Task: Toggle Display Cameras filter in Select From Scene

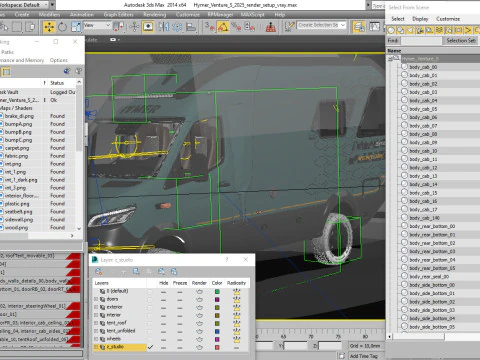Action: click(420, 30)
